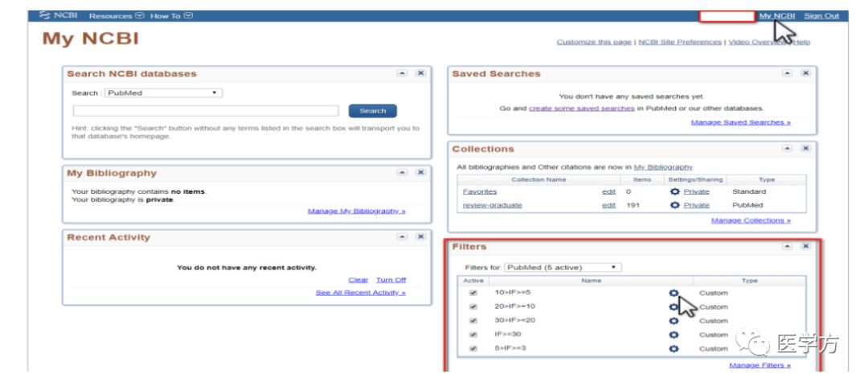Open settings gear for Favorites collection
This screenshot has height=382, width=868.
point(674,191)
